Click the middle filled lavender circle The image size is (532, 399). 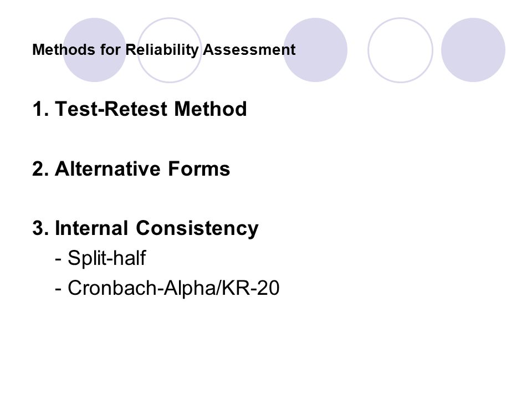[315, 50]
